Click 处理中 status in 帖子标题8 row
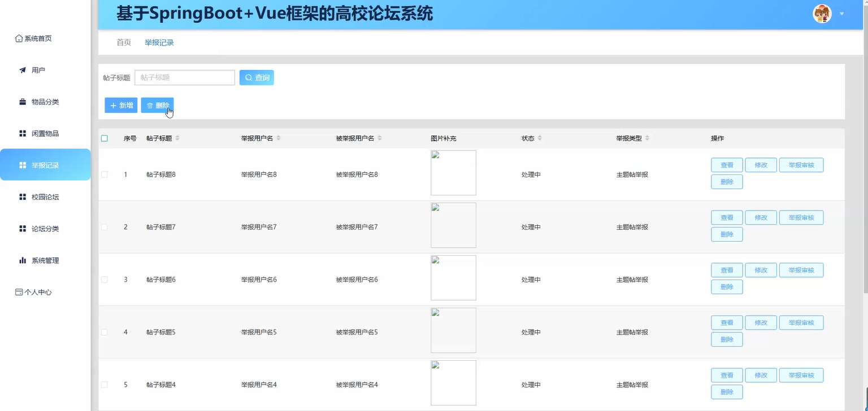Screen dimensions: 868x411 coord(531,174)
